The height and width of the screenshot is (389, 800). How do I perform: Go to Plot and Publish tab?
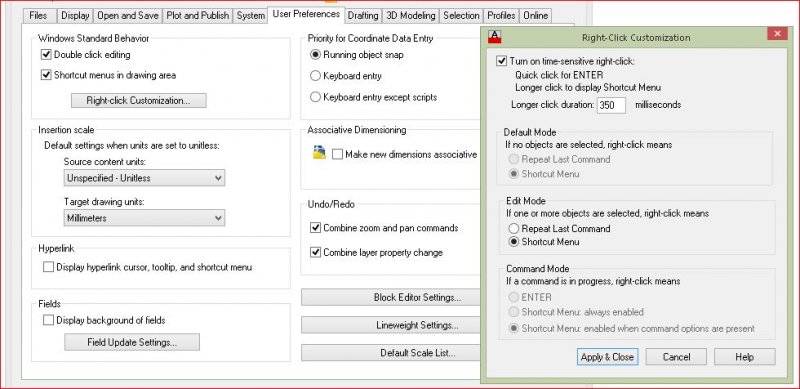coord(197,15)
